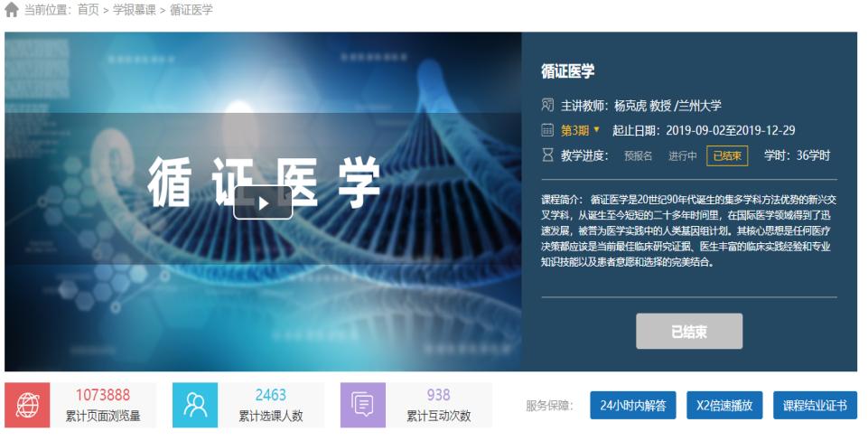Click the 循证医学 video banner thumbnail
Image resolution: width=868 pixels, height=441 pixels.
click(263, 202)
